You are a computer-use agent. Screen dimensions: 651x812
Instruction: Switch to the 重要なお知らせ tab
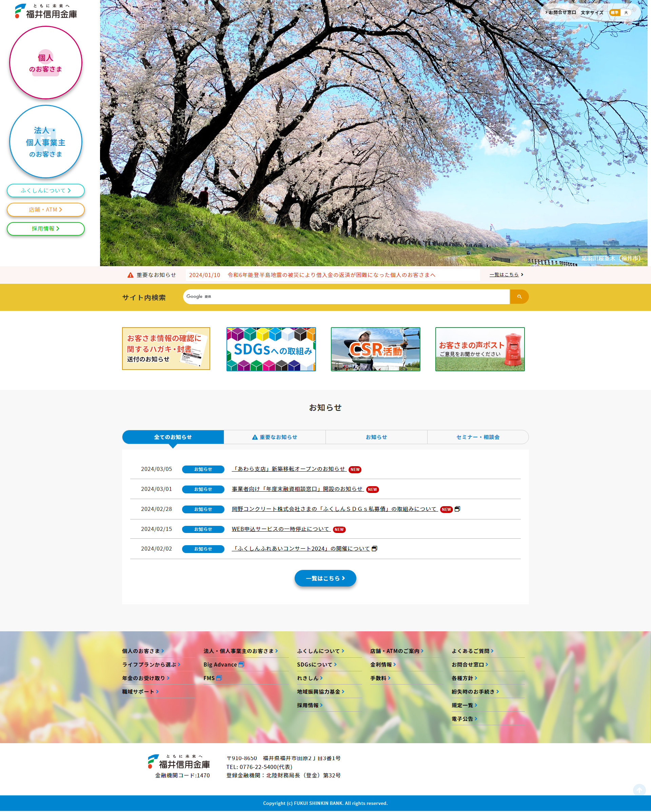click(275, 437)
